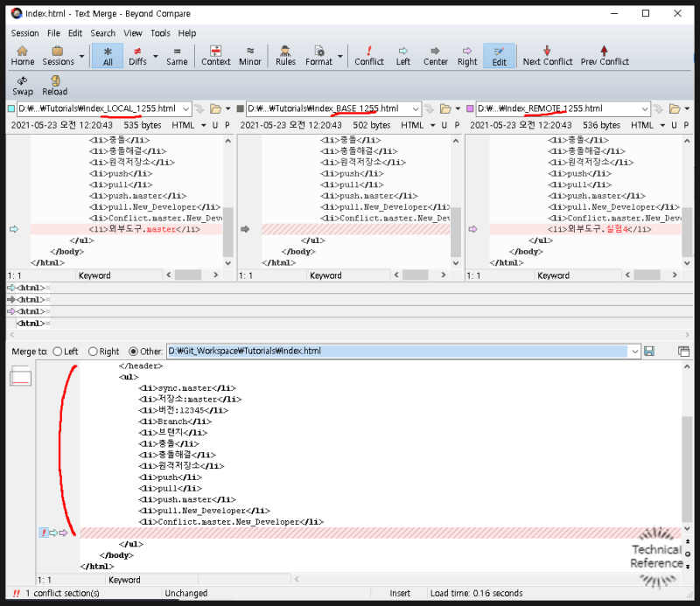Click the Reload files icon
Image resolution: width=700 pixels, height=606 pixels.
[54, 83]
